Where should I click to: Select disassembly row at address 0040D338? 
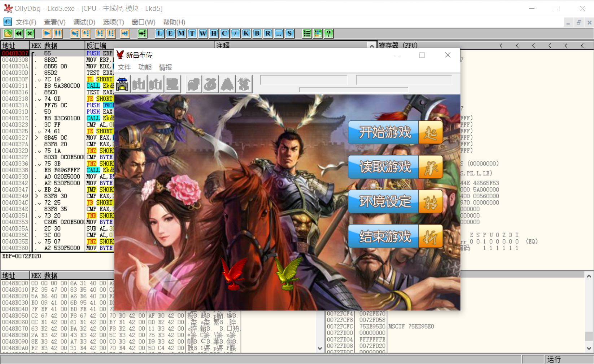coord(58,170)
